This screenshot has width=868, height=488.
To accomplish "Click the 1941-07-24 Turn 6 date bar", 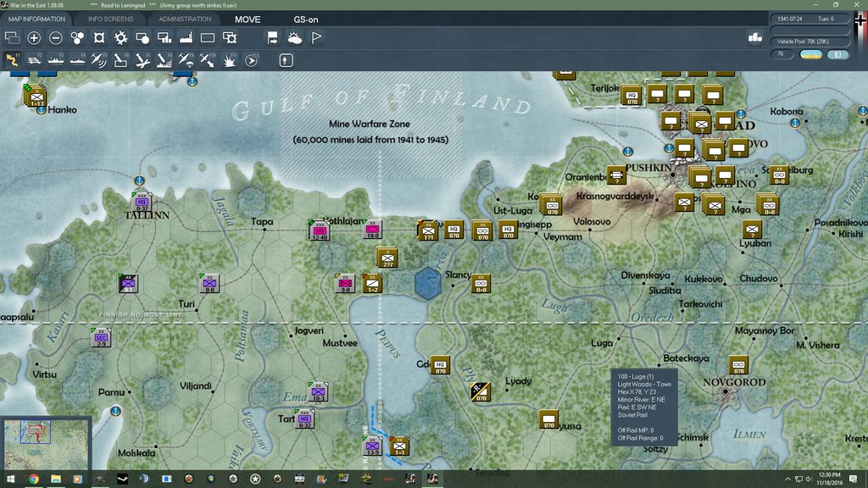I will click(810, 19).
